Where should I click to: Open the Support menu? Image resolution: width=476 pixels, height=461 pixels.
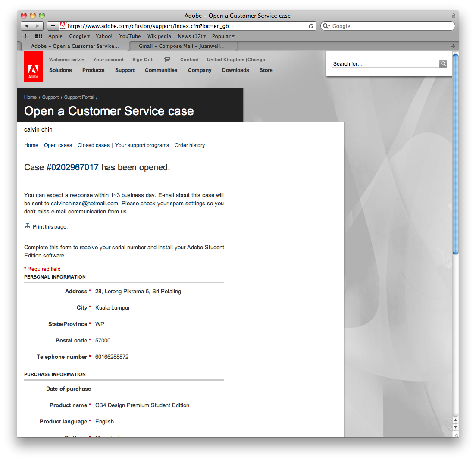125,70
